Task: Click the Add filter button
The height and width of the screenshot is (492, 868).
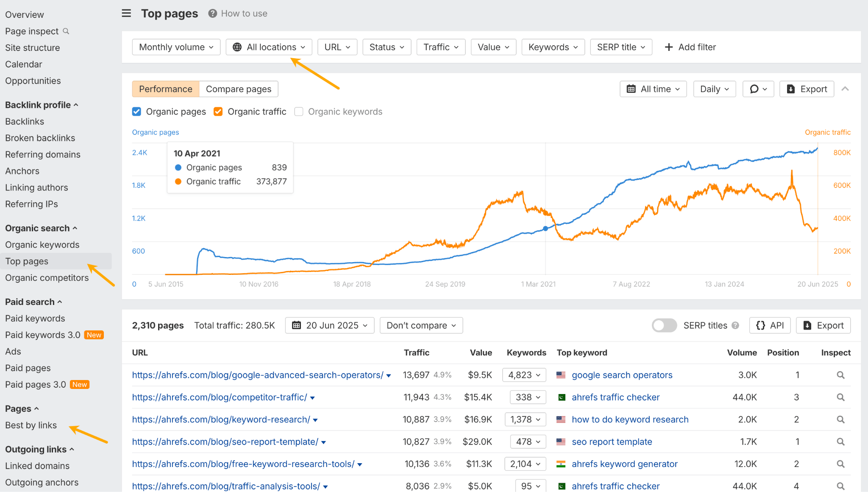Action: point(690,47)
